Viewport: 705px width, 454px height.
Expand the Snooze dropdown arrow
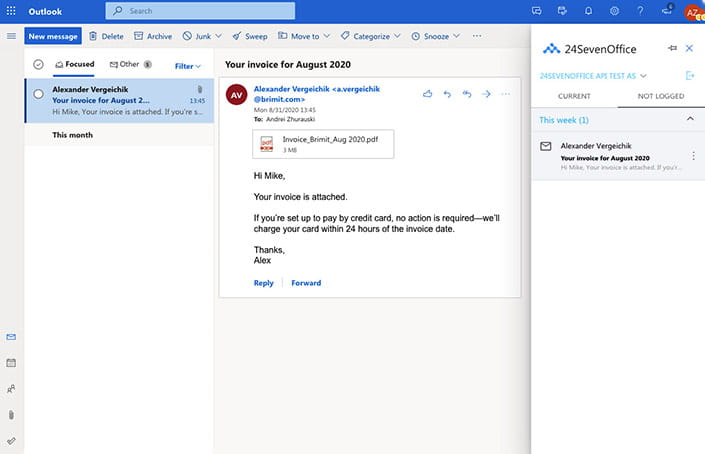pyautogui.click(x=456, y=36)
